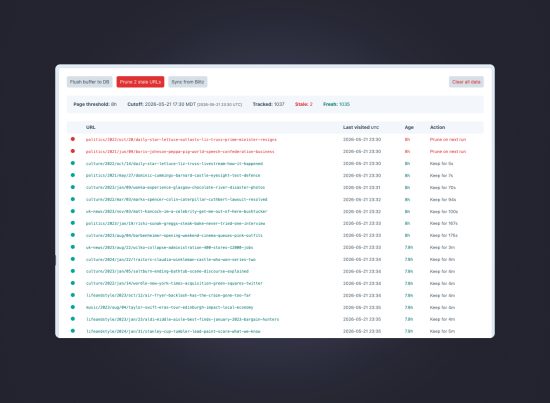The width and height of the screenshot is (550, 403).
Task: Select the green dot for dominic-cummings barnard-castle row
Action: click(73, 175)
